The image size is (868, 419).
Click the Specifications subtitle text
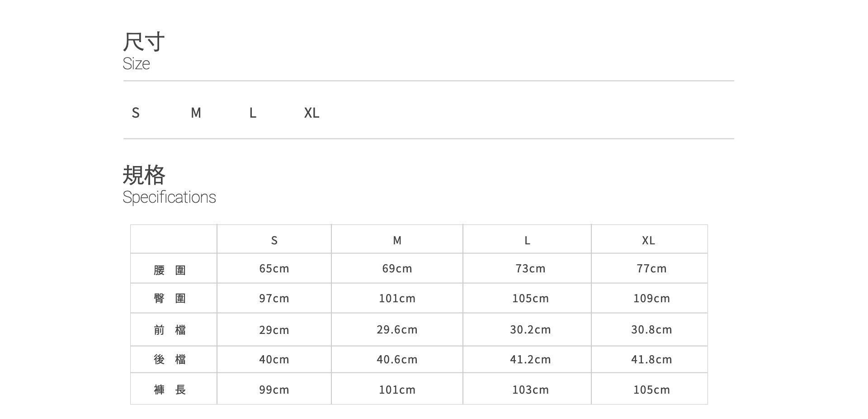coord(169,197)
